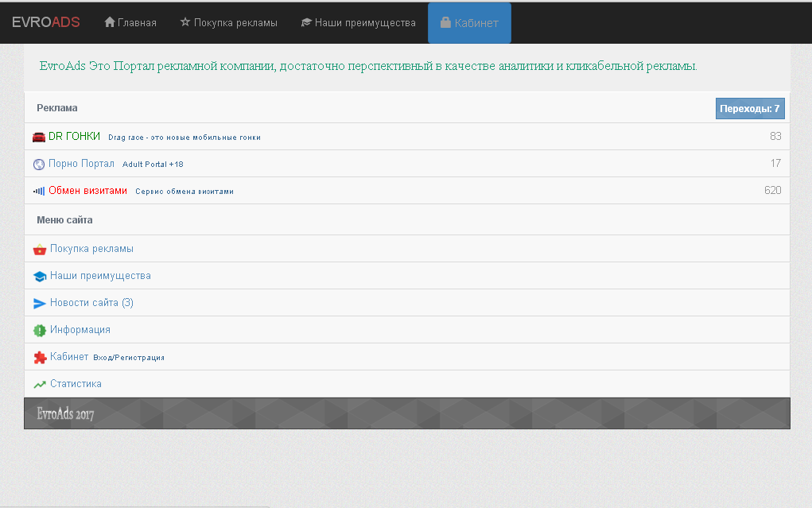Open the Главная tab in the navbar
The width and height of the screenshot is (812, 508).
tap(130, 23)
